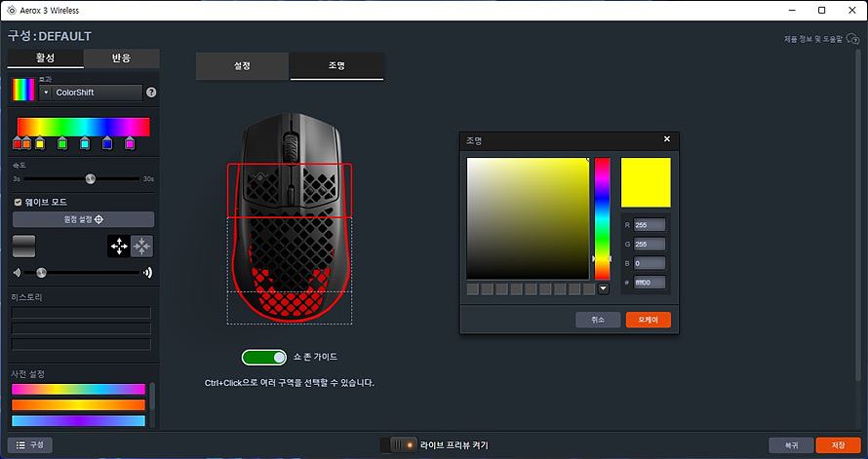Click the outward wave direction arrows icon

tap(119, 247)
